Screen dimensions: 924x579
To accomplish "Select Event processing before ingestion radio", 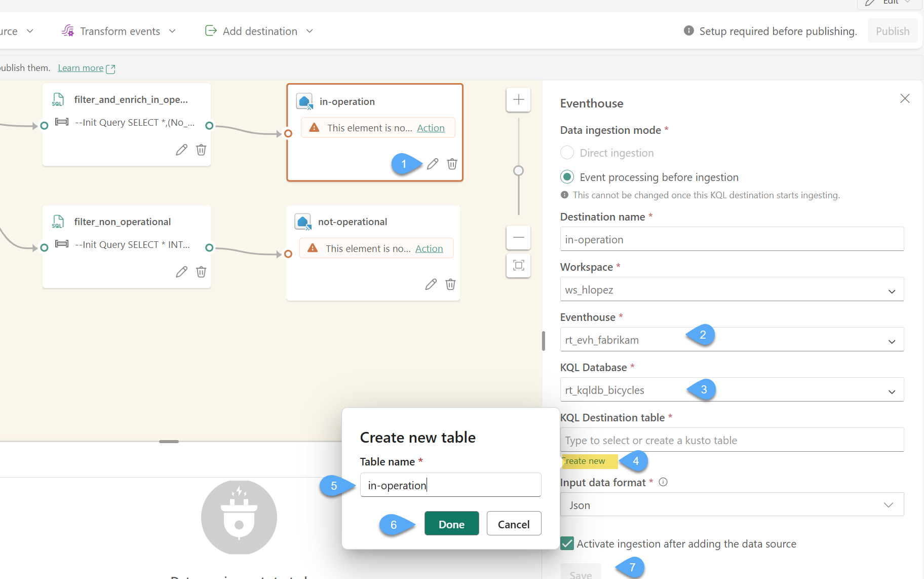I will tap(567, 177).
